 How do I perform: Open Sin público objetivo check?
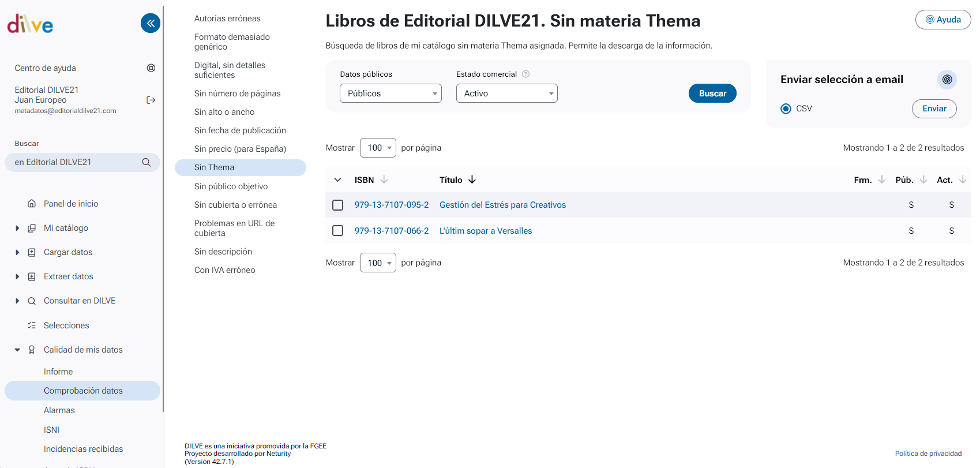tap(231, 186)
